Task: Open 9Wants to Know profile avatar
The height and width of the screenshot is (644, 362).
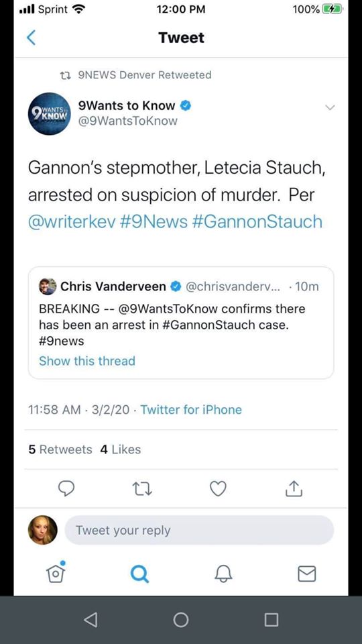Action: (x=49, y=114)
